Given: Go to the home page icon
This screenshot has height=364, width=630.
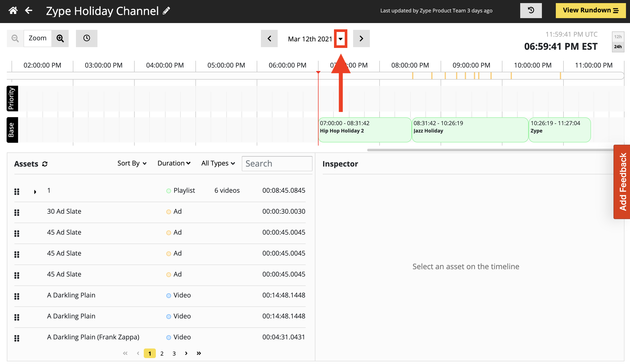Looking at the screenshot, I should tap(13, 11).
